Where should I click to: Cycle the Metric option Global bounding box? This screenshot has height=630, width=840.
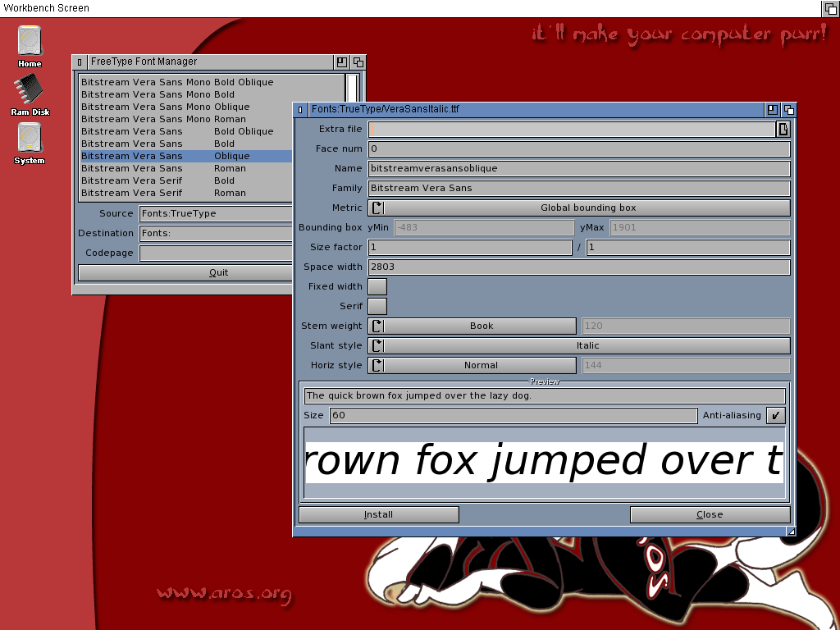[579, 208]
